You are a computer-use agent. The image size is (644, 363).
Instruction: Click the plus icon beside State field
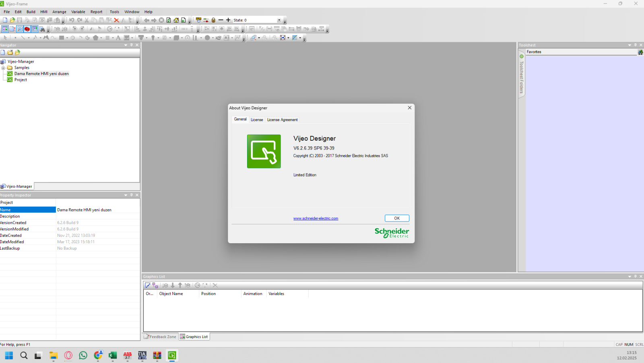click(x=228, y=20)
